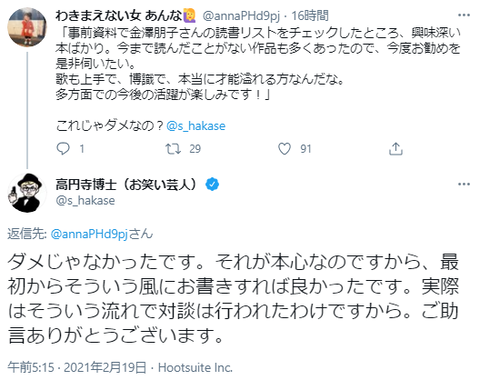Image resolution: width=480 pixels, height=380 pixels.
Task: Click the share icon on annaPHd9pj's tweet
Action: point(396,149)
